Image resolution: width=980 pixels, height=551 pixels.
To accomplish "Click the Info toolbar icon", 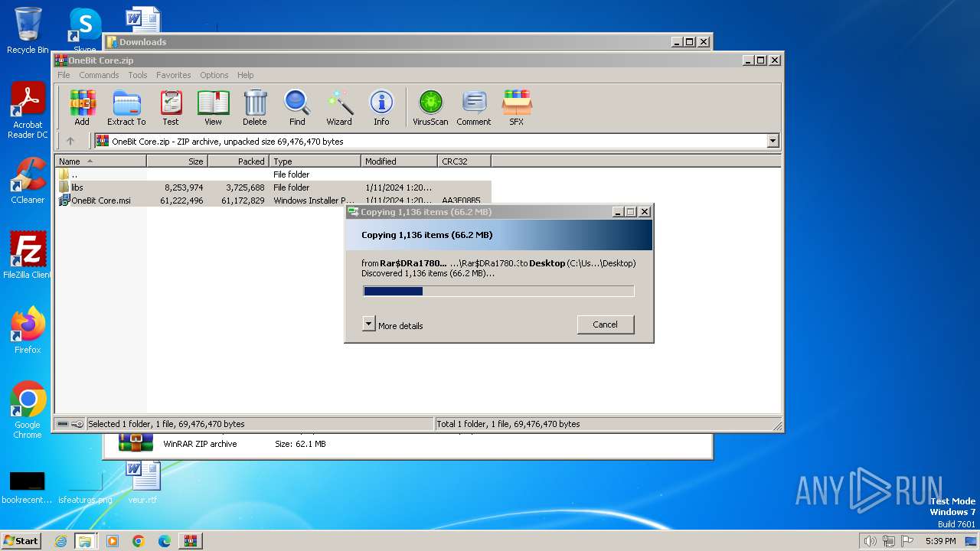I will pos(381,108).
